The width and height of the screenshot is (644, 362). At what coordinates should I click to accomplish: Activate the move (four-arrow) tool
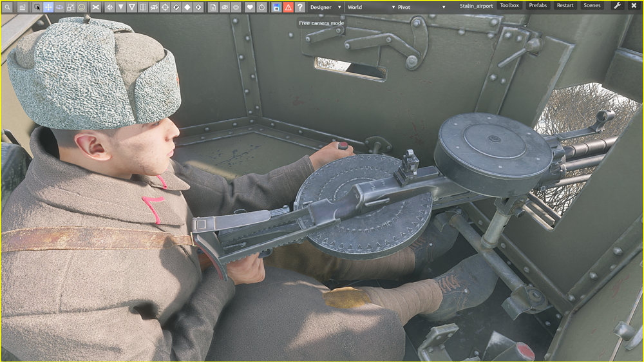click(48, 7)
